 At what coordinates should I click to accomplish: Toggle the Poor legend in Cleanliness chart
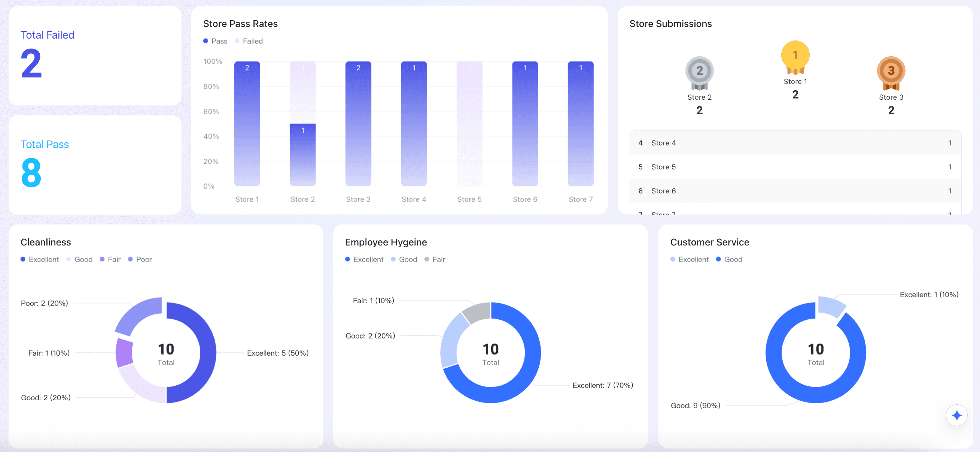(140, 259)
